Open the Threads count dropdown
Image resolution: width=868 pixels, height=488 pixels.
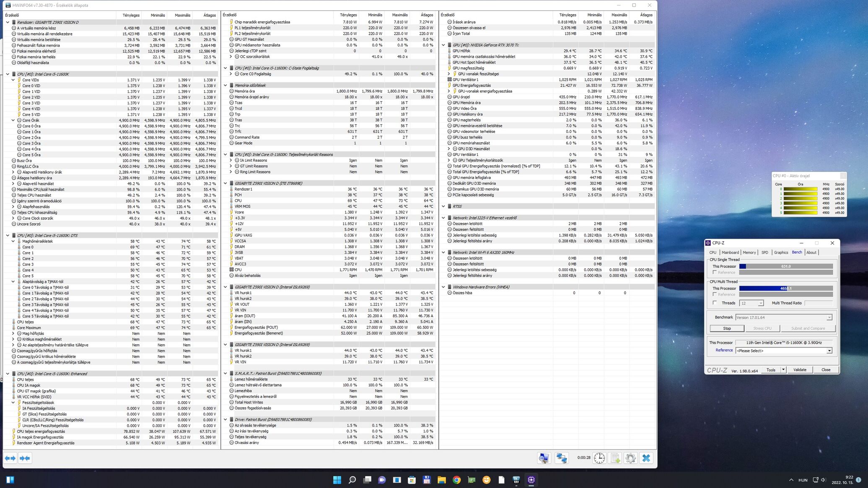(751, 303)
